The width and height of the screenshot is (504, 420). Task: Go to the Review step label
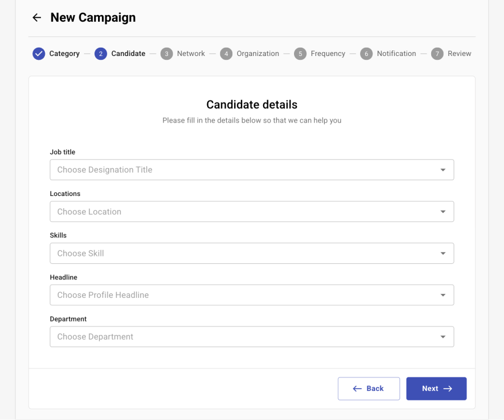click(459, 54)
